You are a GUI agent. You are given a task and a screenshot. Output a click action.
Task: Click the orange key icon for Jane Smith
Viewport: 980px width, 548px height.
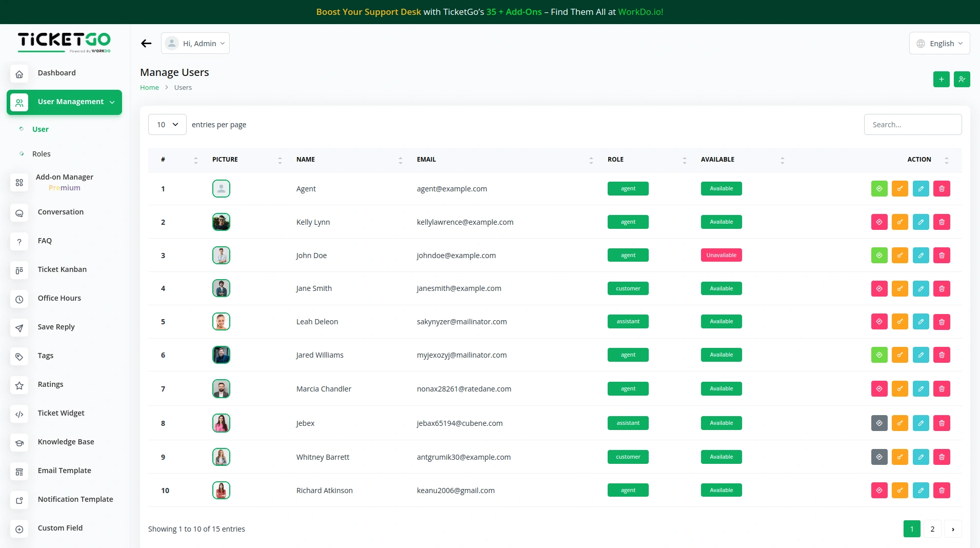click(x=899, y=289)
